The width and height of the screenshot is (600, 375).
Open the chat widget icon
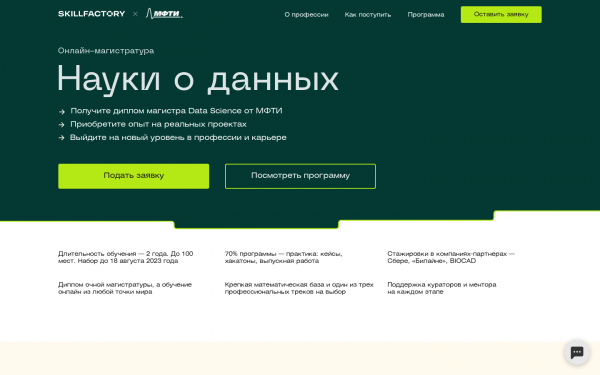click(577, 352)
